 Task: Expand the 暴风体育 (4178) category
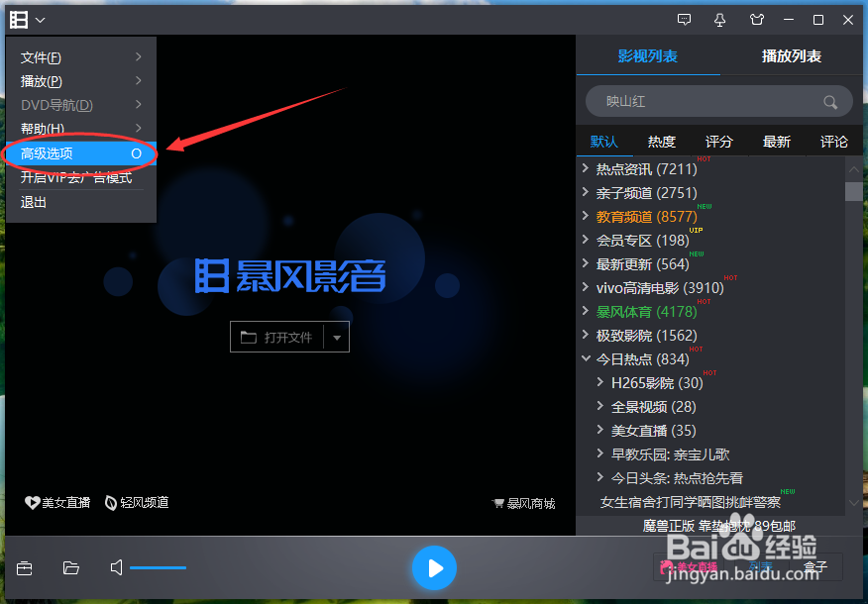point(586,311)
